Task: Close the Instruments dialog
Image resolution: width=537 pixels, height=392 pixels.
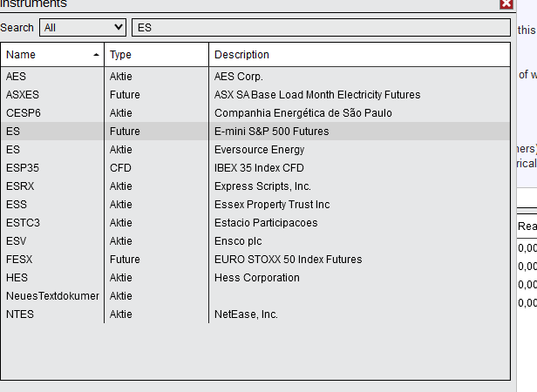Action: pos(506,4)
